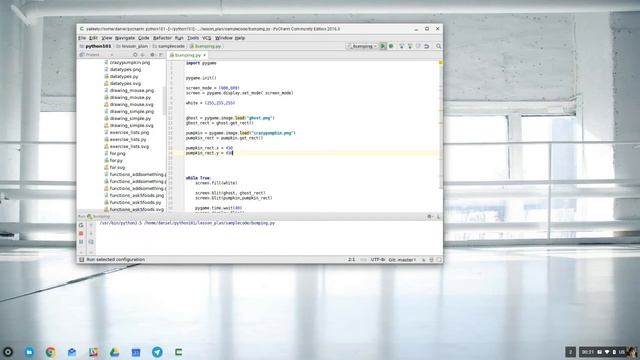Close the bumping.py editor tab
Screen dimensions: 640x360
pos(204,55)
